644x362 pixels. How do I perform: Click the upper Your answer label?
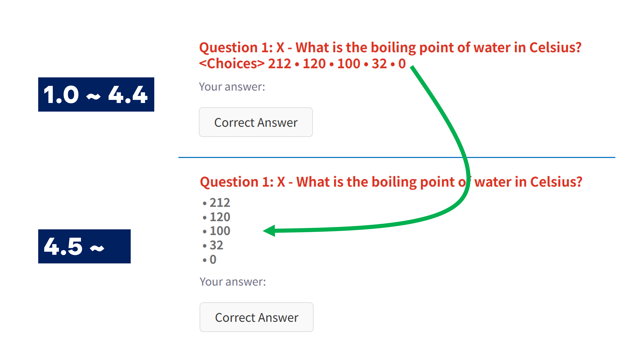pos(232,87)
